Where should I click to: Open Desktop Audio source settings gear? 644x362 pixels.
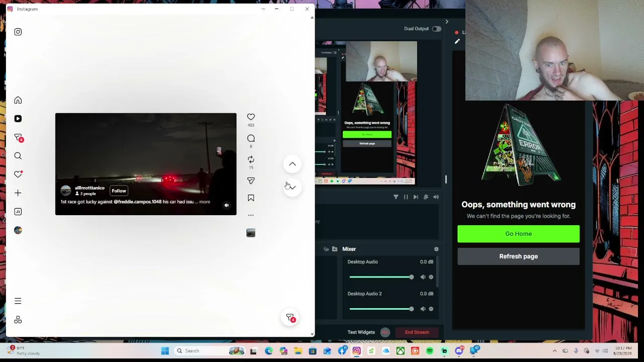tap(431, 277)
